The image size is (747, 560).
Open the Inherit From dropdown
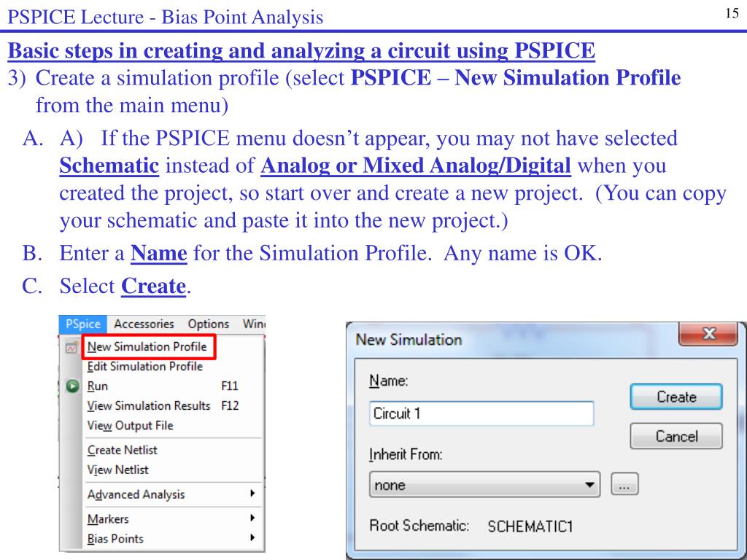click(484, 485)
